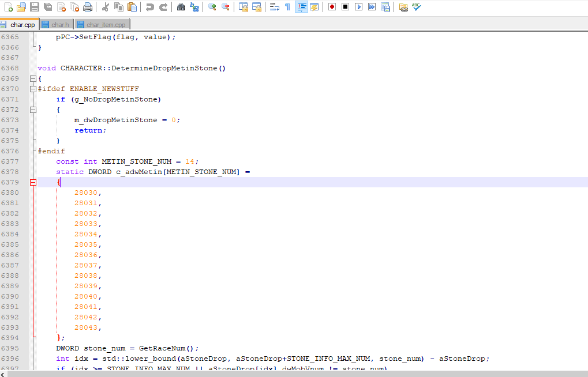Switch to the char.h tab
This screenshot has height=377, width=588.
57,25
